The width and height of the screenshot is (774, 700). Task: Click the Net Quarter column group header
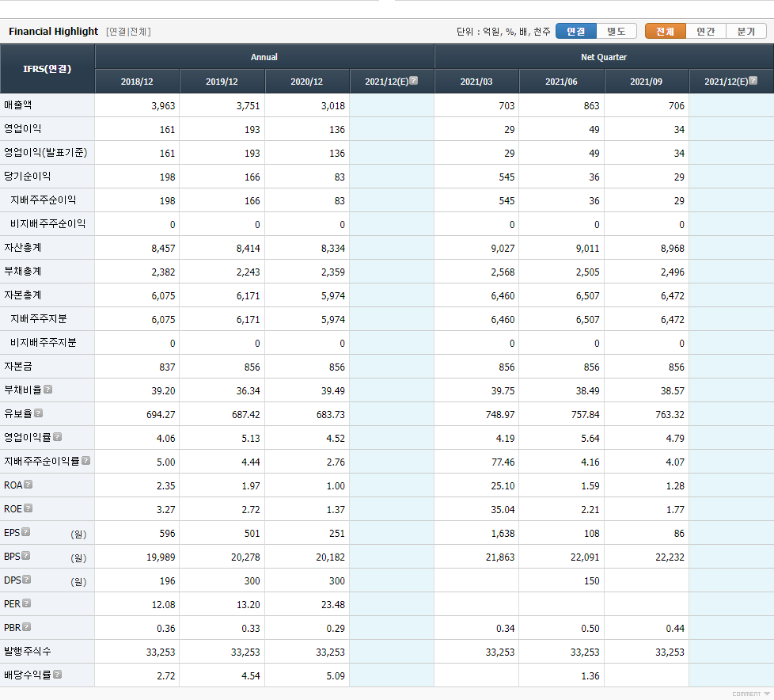[x=604, y=57]
